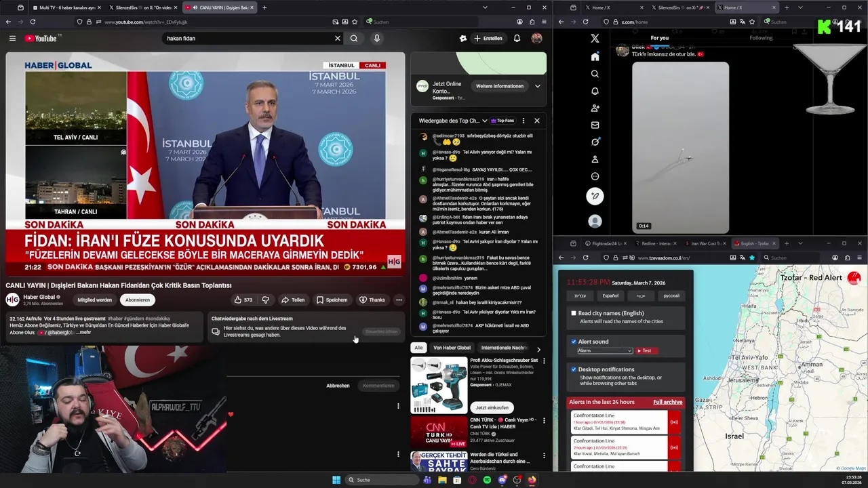Viewport: 868px width, 488px height.
Task: Start voice search with the microphone icon
Action: tap(377, 39)
